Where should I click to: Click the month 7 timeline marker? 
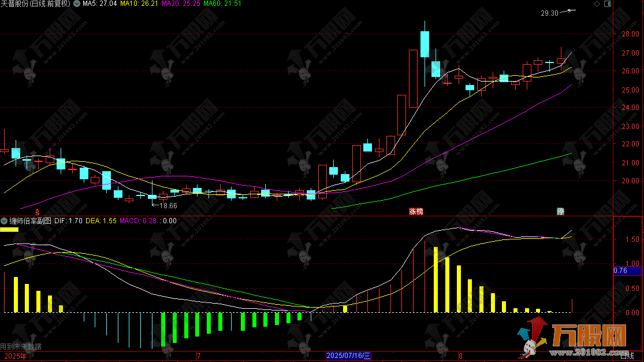[x=199, y=356]
